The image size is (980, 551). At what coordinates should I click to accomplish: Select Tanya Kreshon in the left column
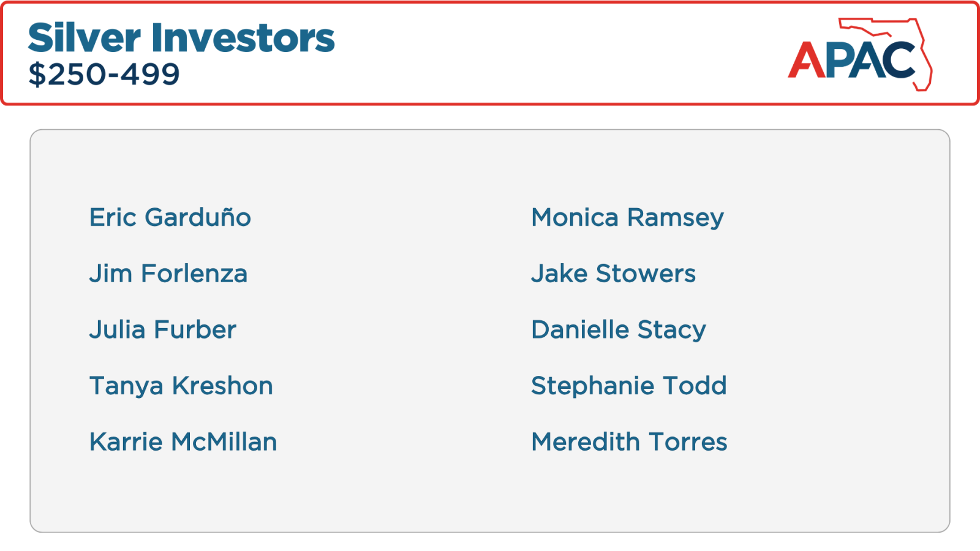[x=181, y=386]
